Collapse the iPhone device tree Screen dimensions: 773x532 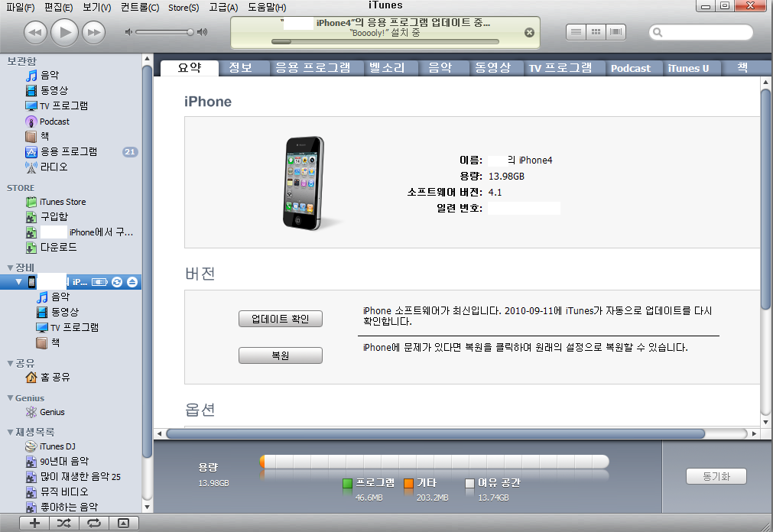(x=19, y=282)
